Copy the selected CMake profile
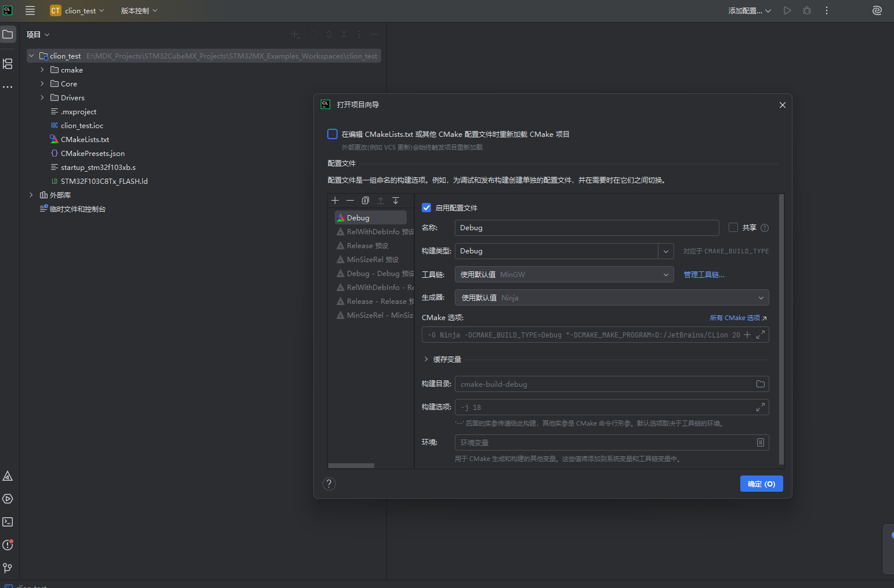This screenshot has width=894, height=588. point(365,201)
